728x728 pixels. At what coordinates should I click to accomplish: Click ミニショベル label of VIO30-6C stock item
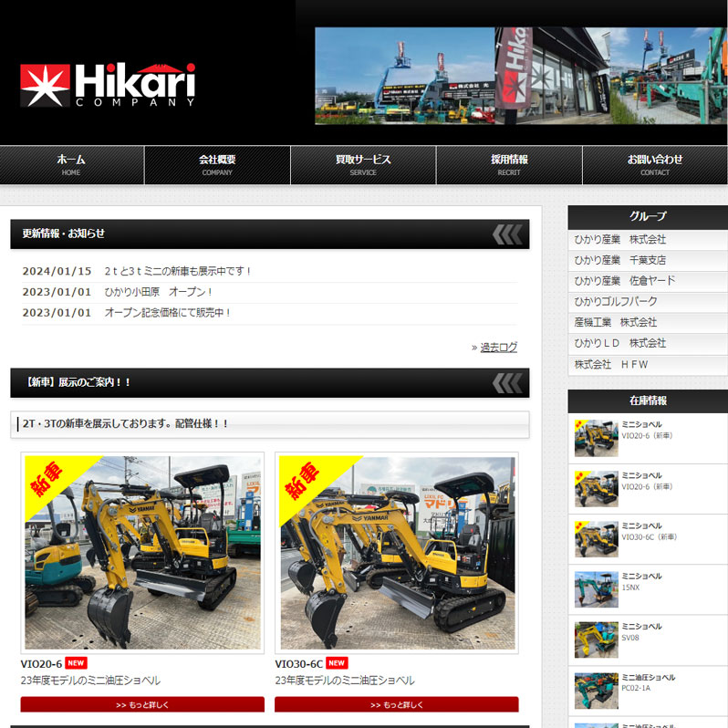[x=641, y=525]
